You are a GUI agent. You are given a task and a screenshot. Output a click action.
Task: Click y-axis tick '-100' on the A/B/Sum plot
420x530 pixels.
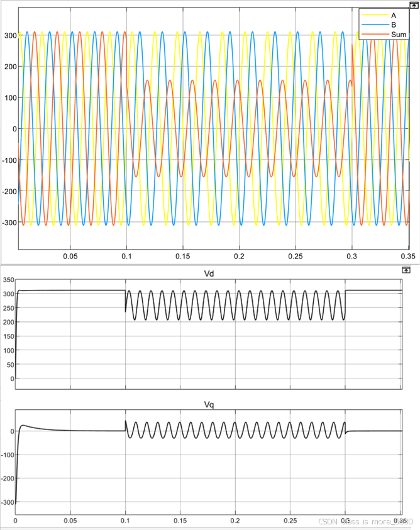click(9, 160)
